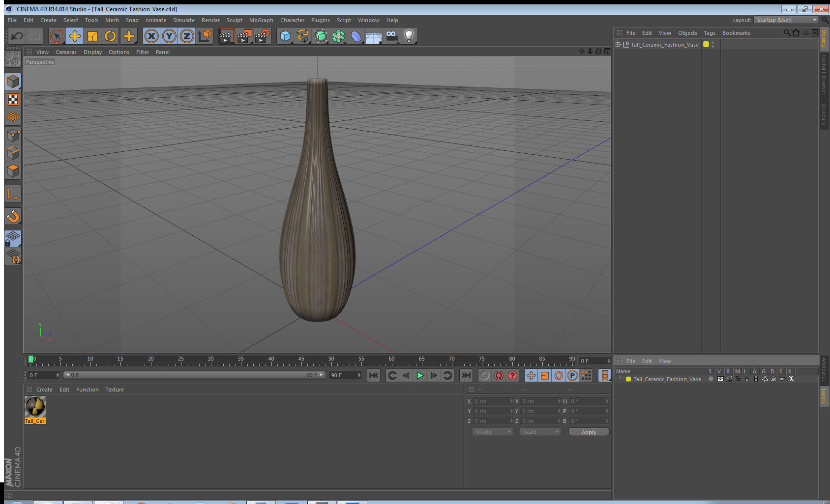Image resolution: width=830 pixels, height=504 pixels.
Task: Click the yellow layer swatch of Tall_Ceramic_Fashion_Vase
Action: pyautogui.click(x=706, y=44)
